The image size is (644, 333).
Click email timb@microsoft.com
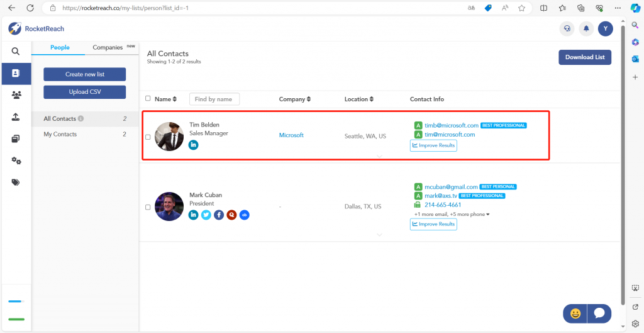point(452,125)
